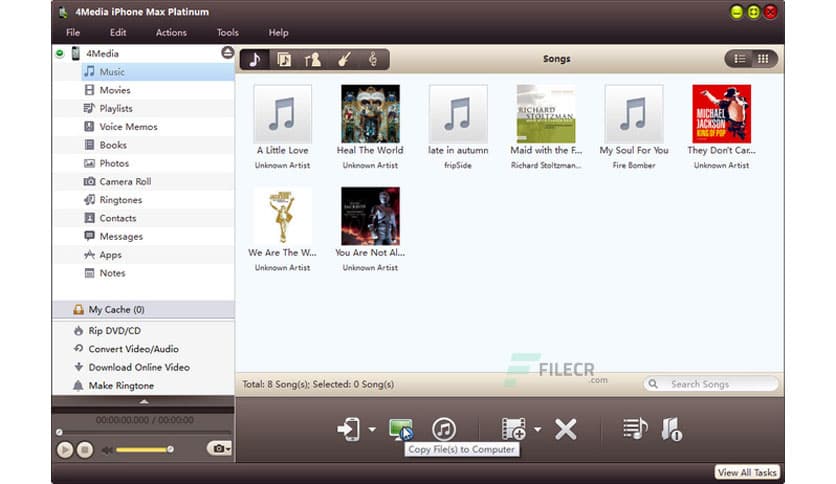Click the playback progress slider

143,432
